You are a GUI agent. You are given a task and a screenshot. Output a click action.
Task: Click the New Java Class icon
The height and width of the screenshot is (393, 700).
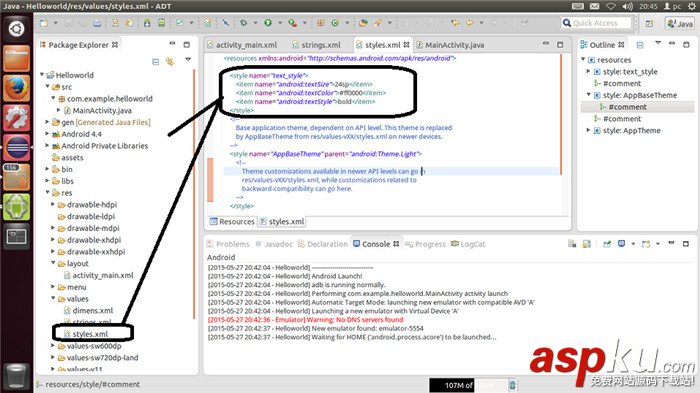pos(335,23)
